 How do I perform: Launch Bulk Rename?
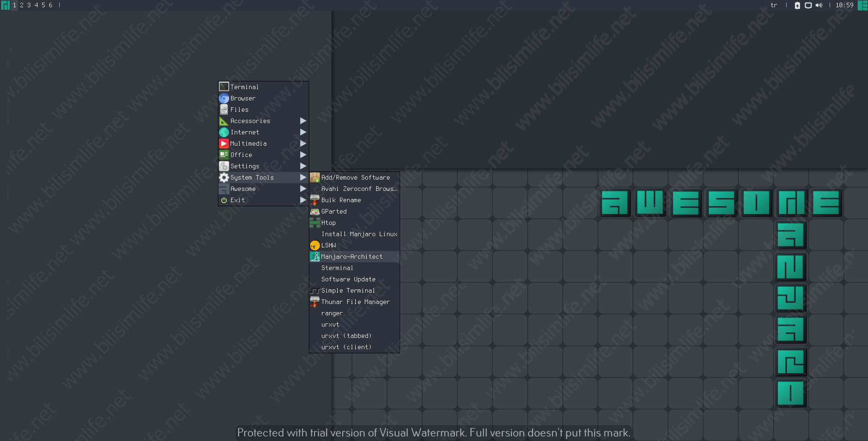pos(354,200)
